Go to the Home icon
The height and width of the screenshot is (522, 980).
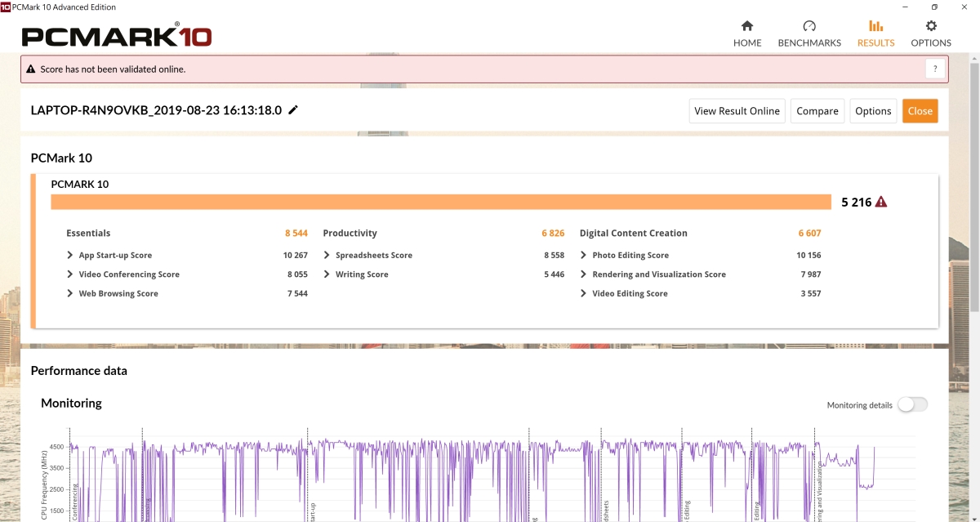click(x=746, y=26)
